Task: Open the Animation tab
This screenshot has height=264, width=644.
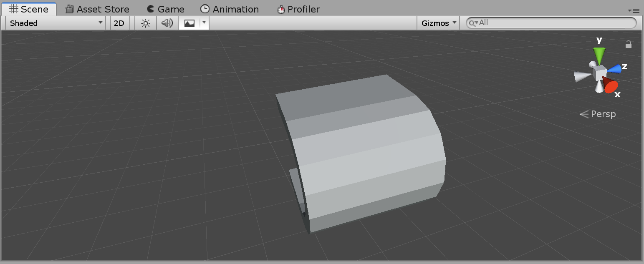Action: 230,8
